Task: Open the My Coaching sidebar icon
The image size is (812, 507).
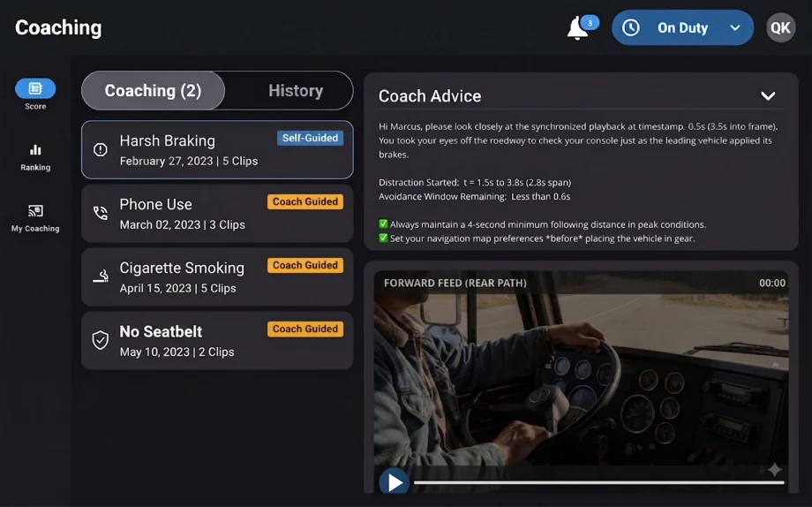Action: point(35,211)
